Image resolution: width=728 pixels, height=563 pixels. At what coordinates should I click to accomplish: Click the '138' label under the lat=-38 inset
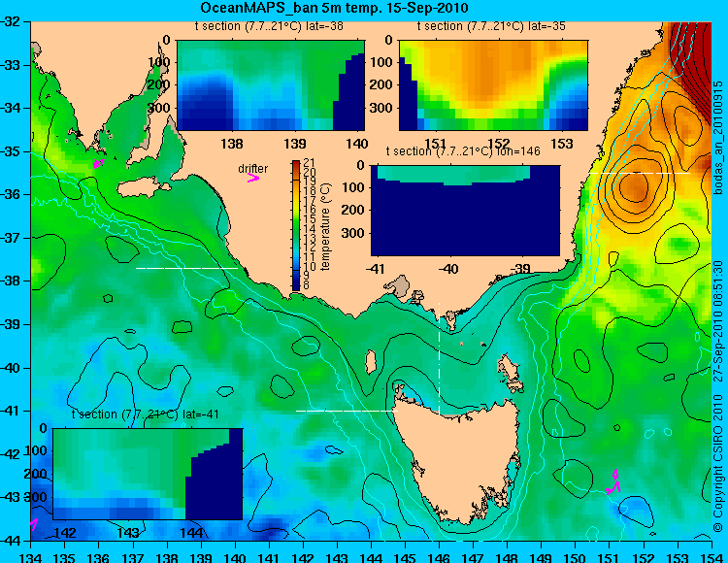click(x=232, y=144)
